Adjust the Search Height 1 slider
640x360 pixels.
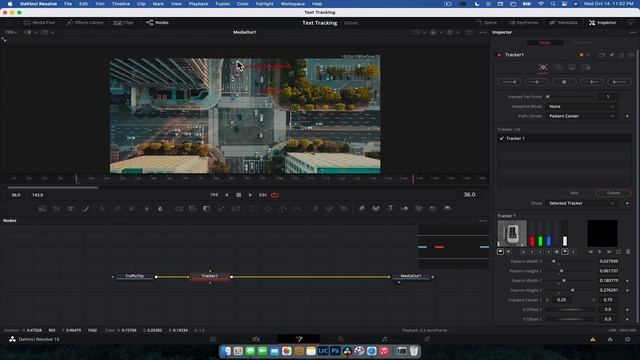570,290
